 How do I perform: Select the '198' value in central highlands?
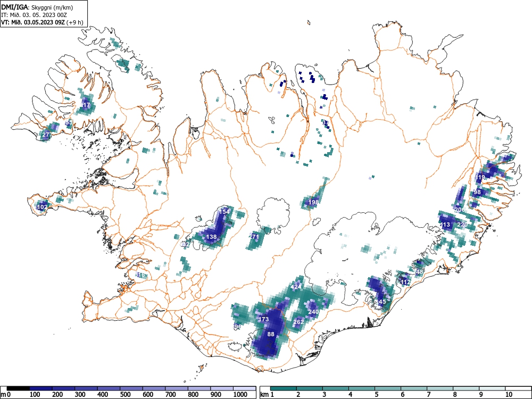313,202
